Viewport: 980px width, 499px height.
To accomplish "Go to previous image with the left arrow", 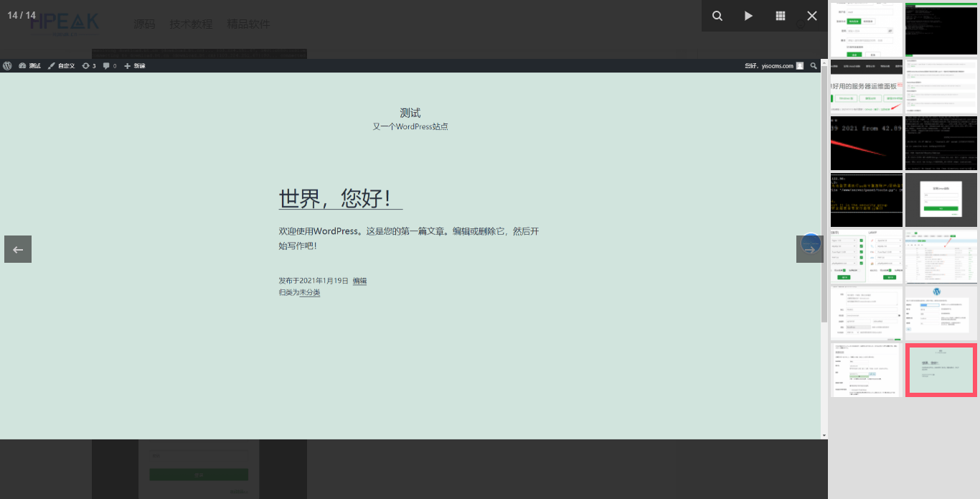I will click(17, 249).
